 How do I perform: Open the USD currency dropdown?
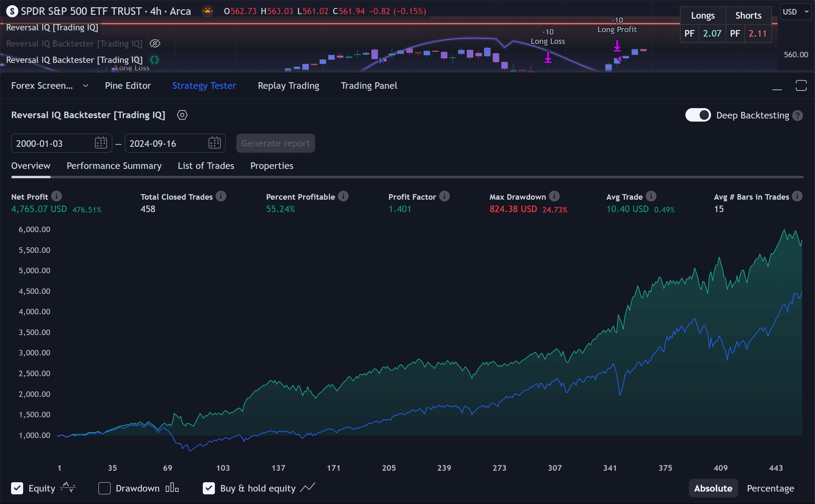click(x=795, y=12)
